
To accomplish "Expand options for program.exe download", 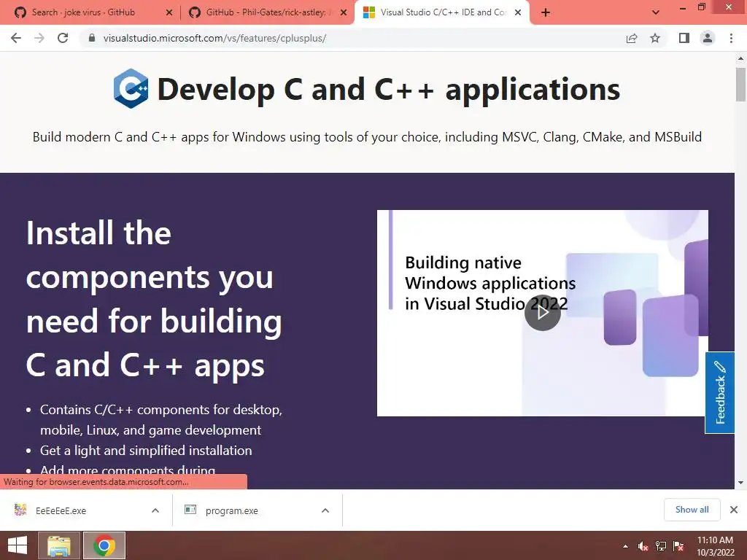I will click(325, 510).
